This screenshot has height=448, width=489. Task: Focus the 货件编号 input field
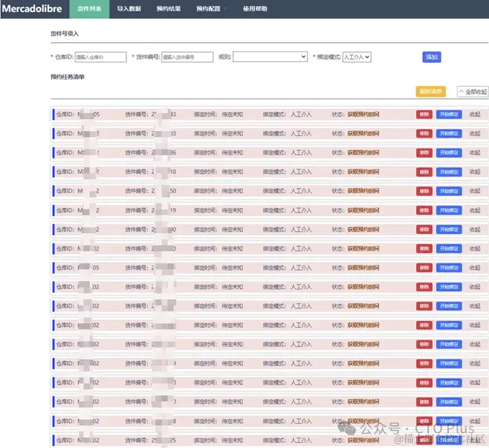pyautogui.click(x=187, y=57)
